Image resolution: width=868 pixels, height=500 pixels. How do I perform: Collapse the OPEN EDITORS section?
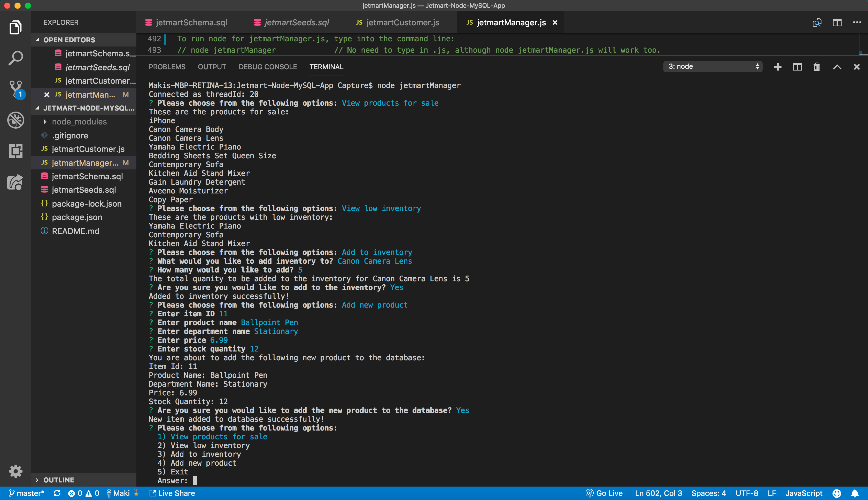click(69, 40)
